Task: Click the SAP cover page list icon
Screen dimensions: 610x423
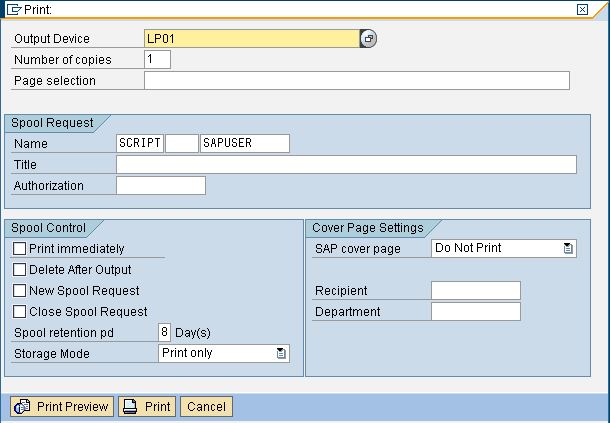Action: tap(568, 248)
